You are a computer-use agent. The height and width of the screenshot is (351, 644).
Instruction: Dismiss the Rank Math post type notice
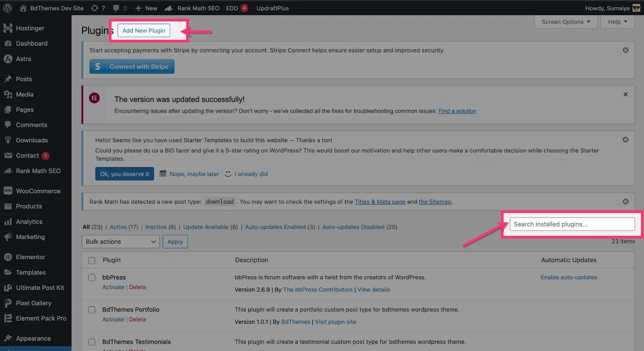click(625, 202)
